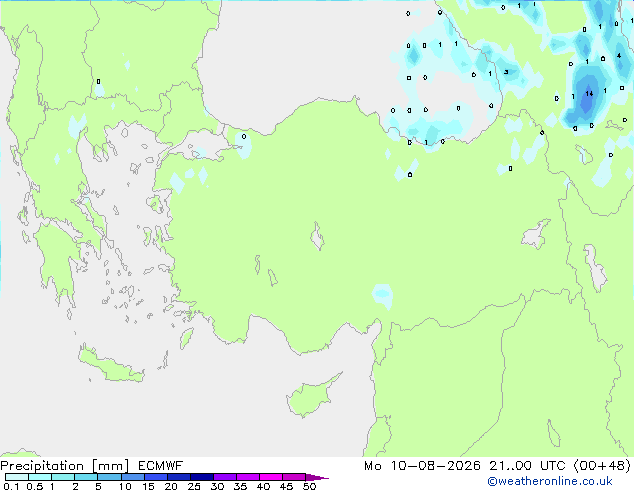Click the 0.5–1 mm legend swatch
634x490 pixels.
[40, 477]
